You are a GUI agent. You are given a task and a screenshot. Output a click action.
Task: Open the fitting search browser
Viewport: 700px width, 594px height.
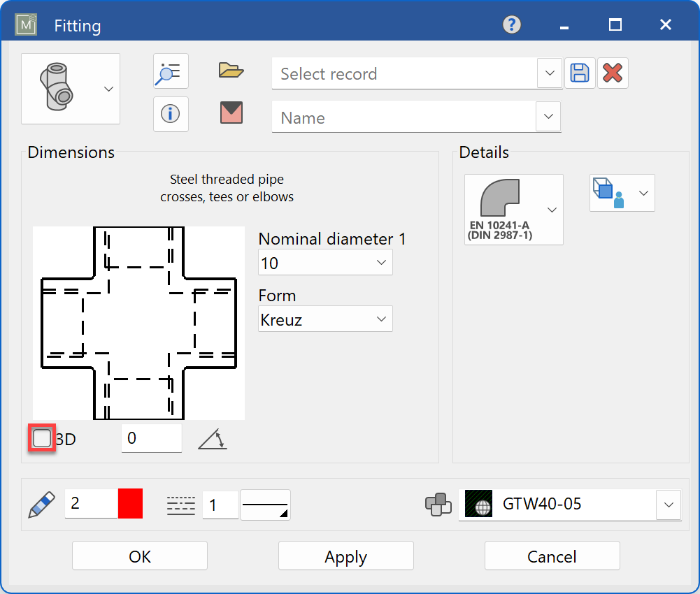[x=171, y=71]
